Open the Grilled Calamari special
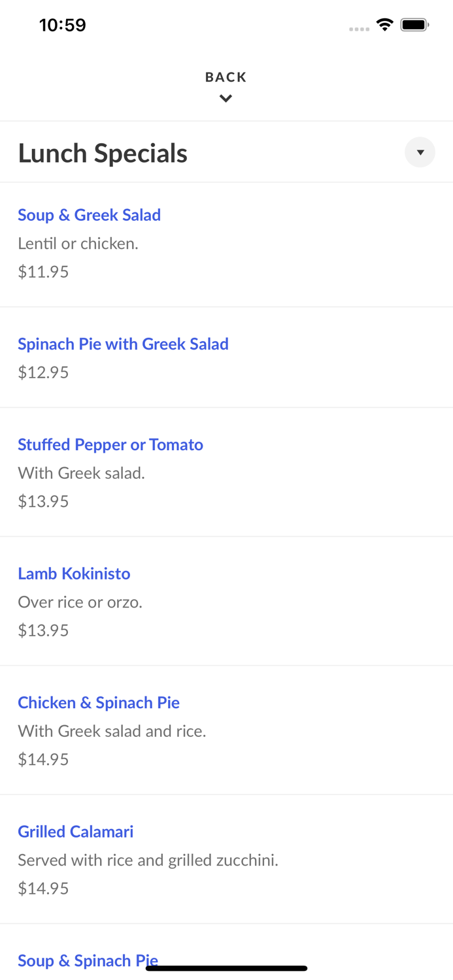Image resolution: width=453 pixels, height=980 pixels. [x=76, y=831]
